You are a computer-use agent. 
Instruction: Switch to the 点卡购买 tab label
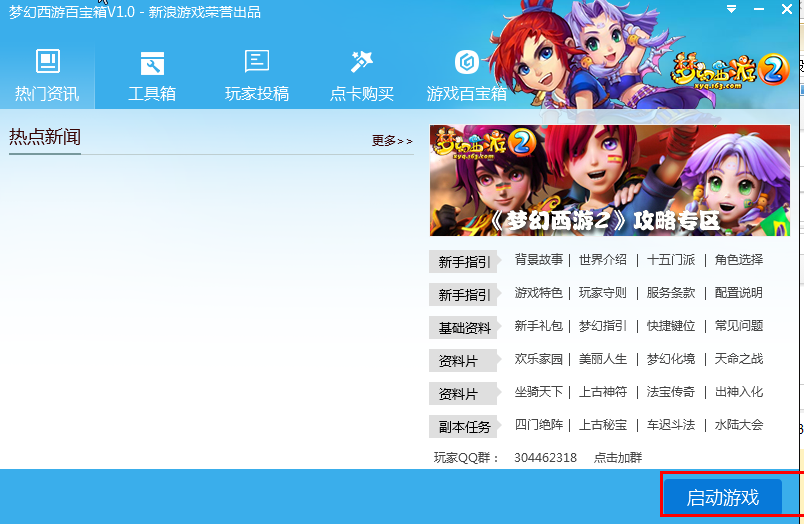pyautogui.click(x=361, y=94)
